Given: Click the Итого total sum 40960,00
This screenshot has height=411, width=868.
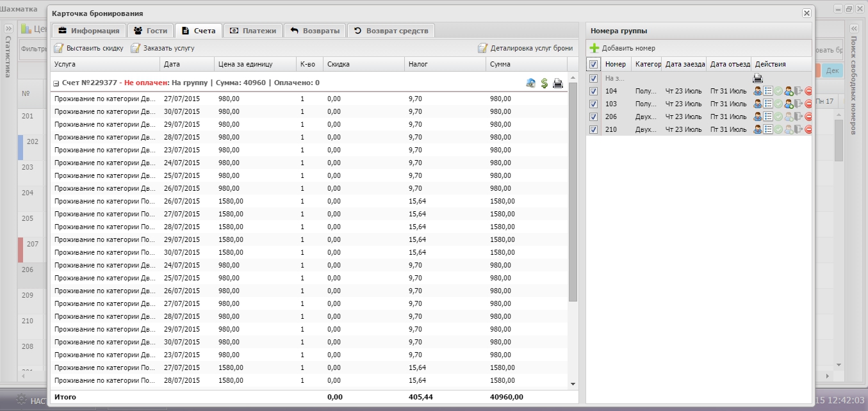Looking at the screenshot, I should click(507, 397).
